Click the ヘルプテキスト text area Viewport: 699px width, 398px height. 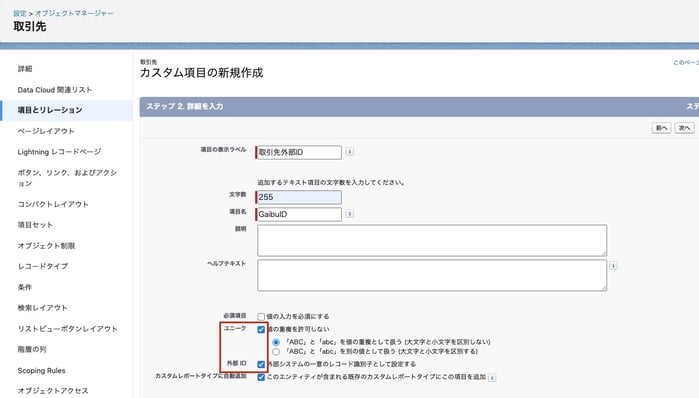tap(432, 275)
